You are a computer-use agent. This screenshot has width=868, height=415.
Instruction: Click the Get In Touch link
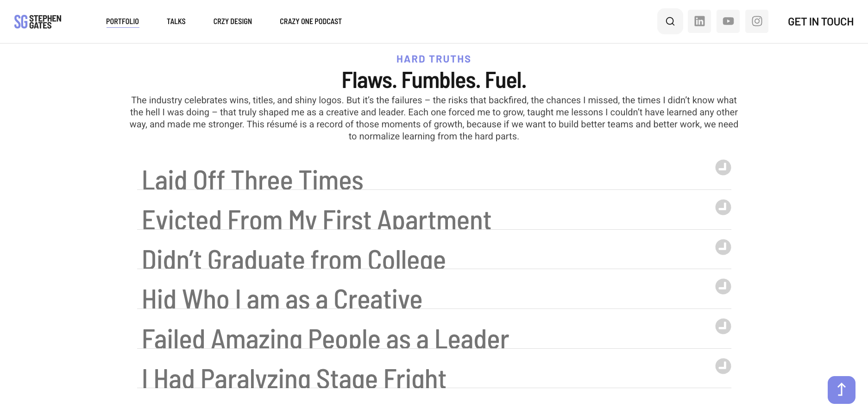pyautogui.click(x=820, y=22)
